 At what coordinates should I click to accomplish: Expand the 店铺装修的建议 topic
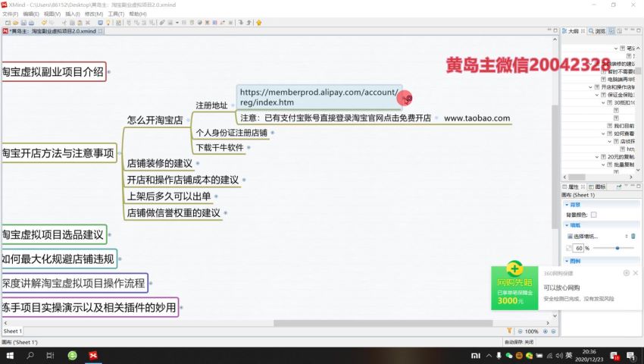click(198, 163)
